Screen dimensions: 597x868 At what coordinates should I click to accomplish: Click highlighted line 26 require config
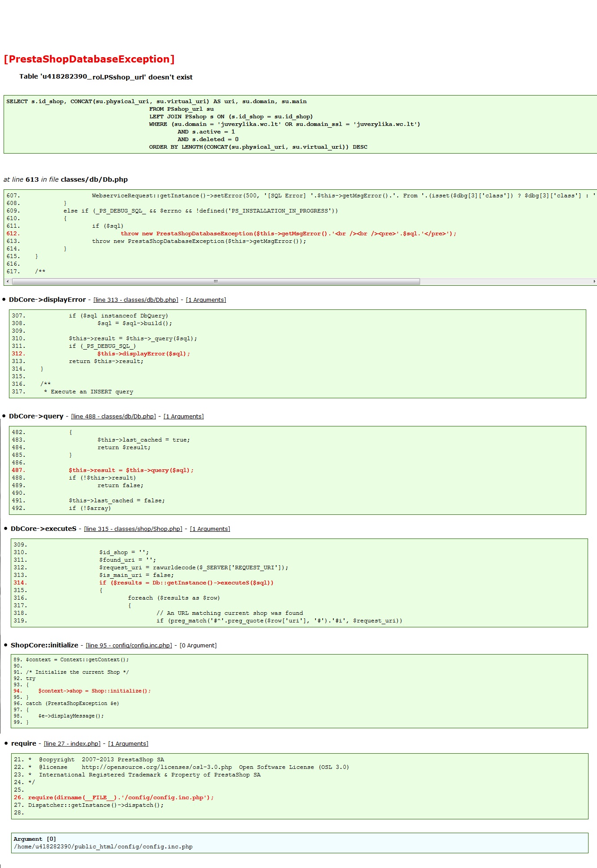pyautogui.click(x=121, y=797)
